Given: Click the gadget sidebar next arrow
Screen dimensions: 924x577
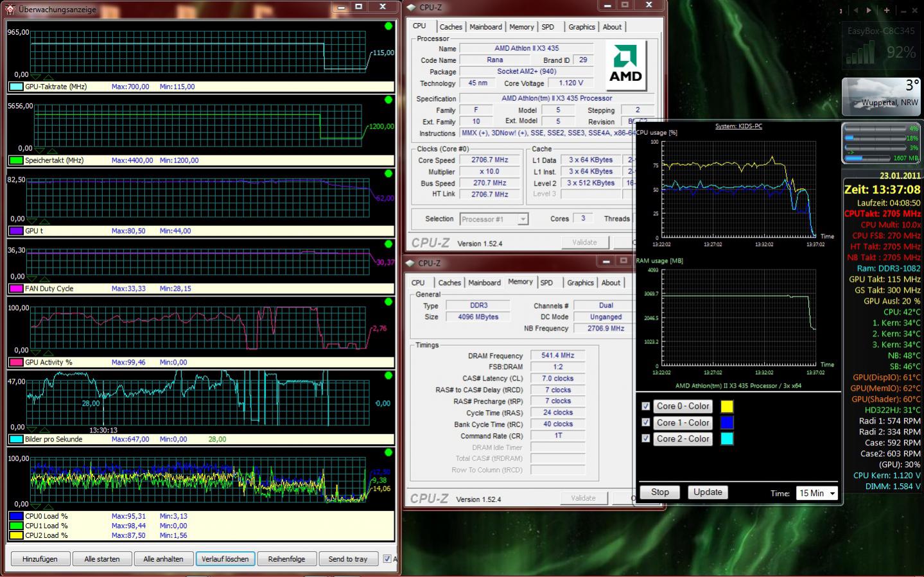Looking at the screenshot, I should point(869,10).
